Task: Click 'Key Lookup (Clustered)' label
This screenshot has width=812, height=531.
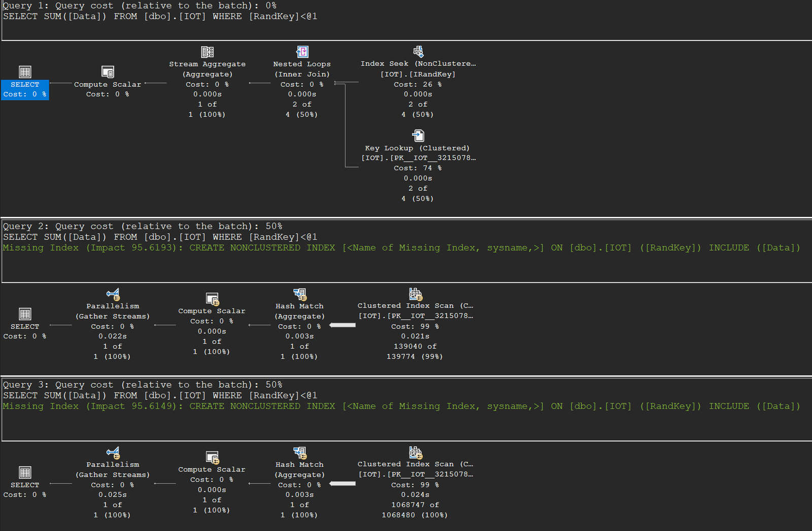Action: coord(417,148)
